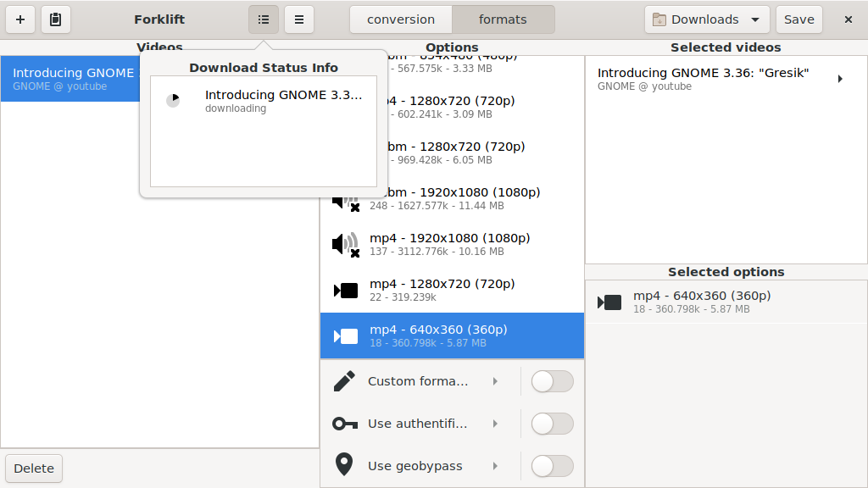Expand arrow beside selected Gresik video
The height and width of the screenshot is (488, 868).
coord(840,79)
